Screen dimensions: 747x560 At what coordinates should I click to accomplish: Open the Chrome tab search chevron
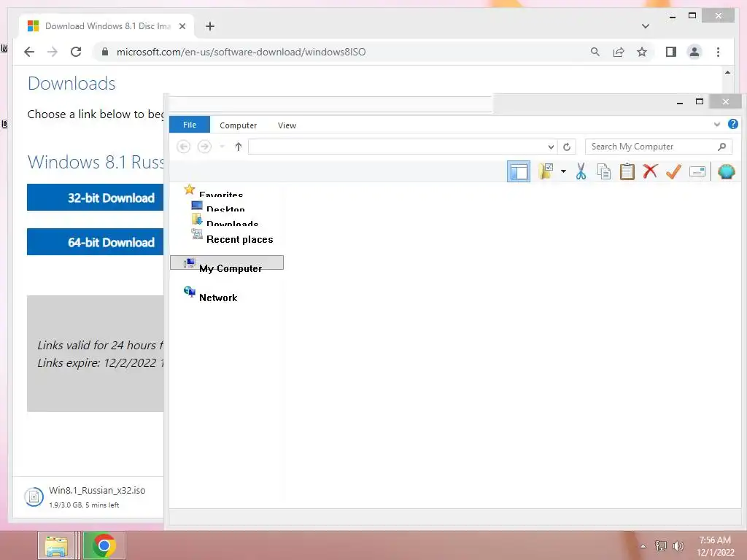pyautogui.click(x=646, y=26)
